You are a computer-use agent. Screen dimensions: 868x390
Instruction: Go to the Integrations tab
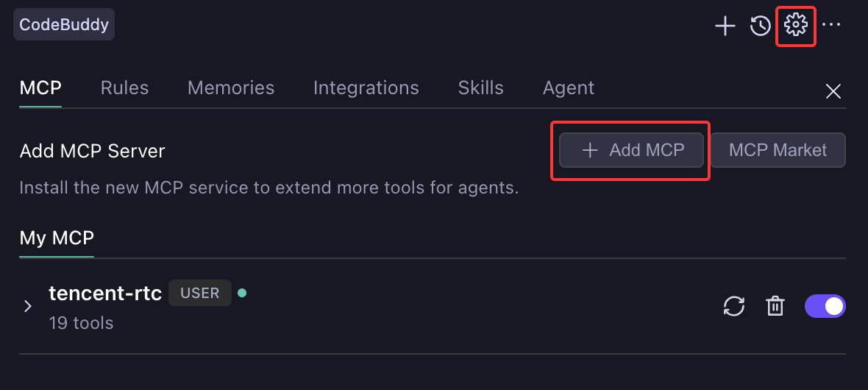pos(366,88)
